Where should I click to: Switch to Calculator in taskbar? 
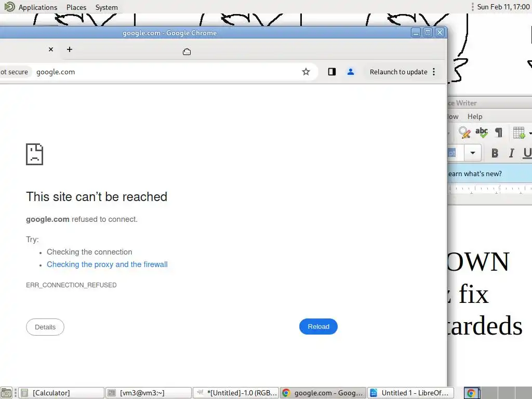tap(61, 393)
